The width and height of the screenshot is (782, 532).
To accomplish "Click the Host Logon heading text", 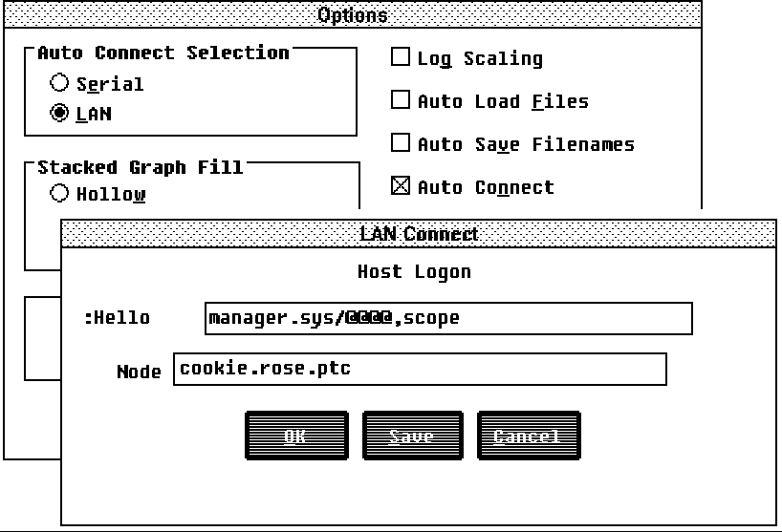I will click(x=414, y=271).
